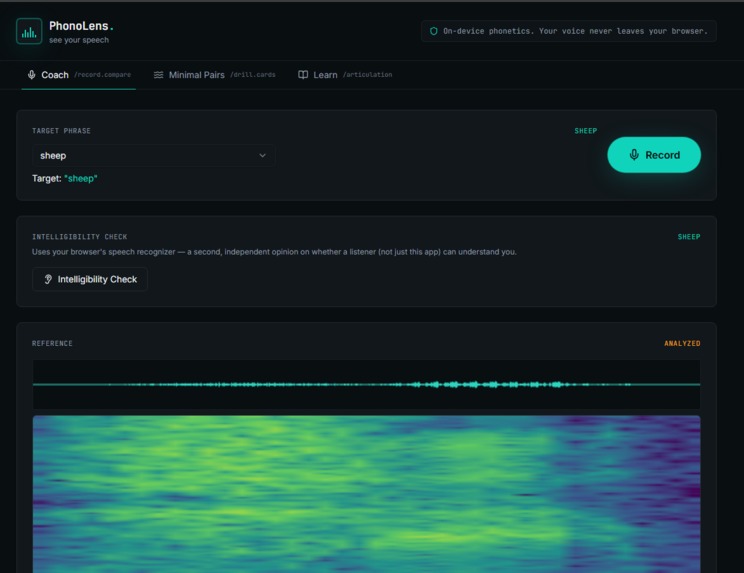
Task: Click the ear icon on Intelligibility Check
Action: click(48, 279)
